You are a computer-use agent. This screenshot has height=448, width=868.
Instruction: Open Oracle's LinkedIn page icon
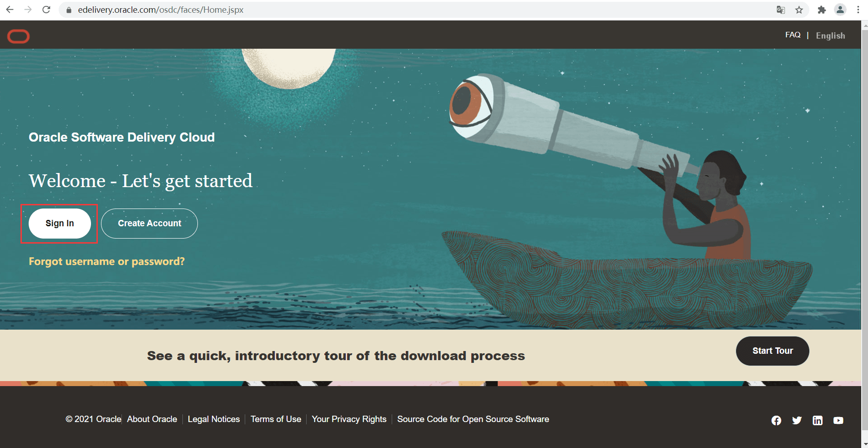tap(818, 420)
